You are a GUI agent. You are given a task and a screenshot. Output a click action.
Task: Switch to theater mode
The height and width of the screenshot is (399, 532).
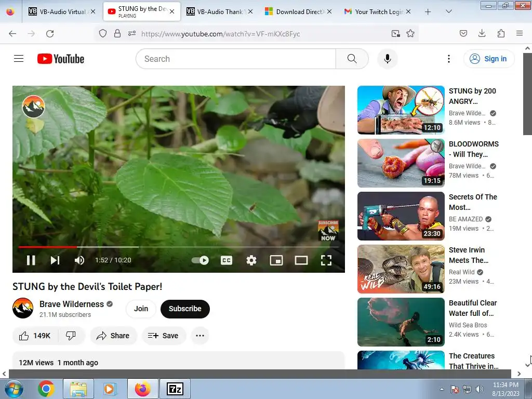(x=301, y=260)
